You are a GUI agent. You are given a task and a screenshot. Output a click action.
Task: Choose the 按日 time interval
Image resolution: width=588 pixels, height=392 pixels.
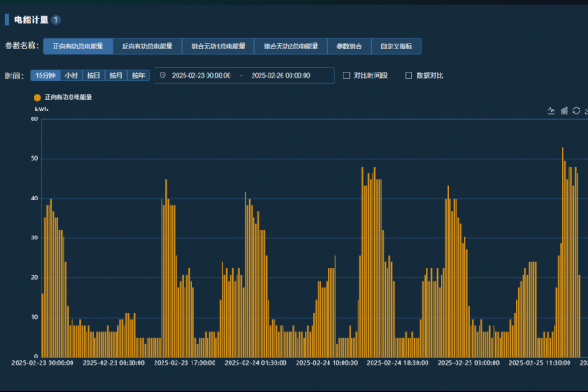point(94,76)
